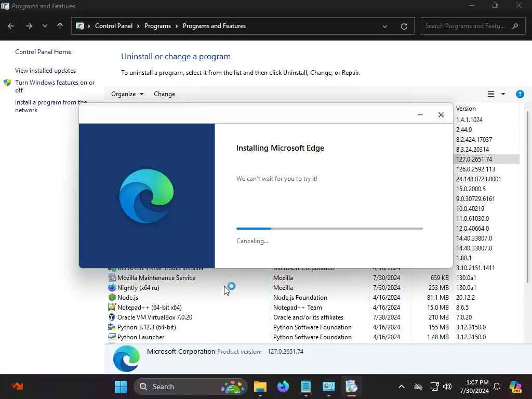
Task: Go back with the Back arrow
Action: pyautogui.click(x=11, y=26)
